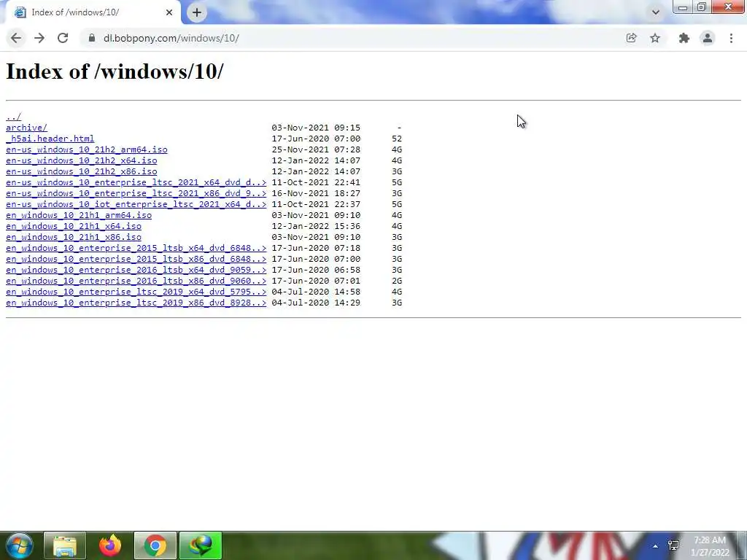Download enterprise 2016 ltsb x86 ISO
The height and width of the screenshot is (560, 747).
point(136,281)
